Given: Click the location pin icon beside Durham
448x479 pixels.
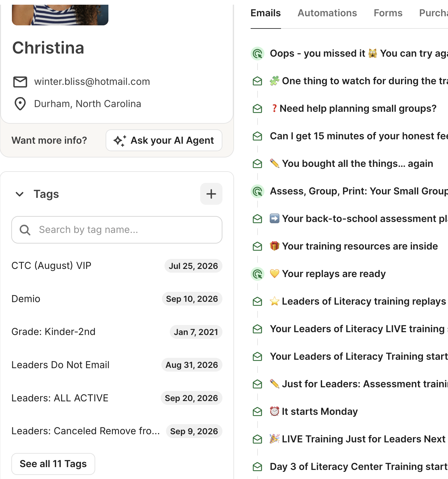Looking at the screenshot, I should coord(20,104).
